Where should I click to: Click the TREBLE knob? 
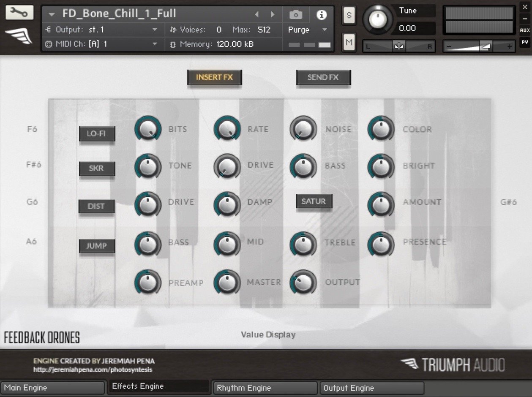(303, 244)
